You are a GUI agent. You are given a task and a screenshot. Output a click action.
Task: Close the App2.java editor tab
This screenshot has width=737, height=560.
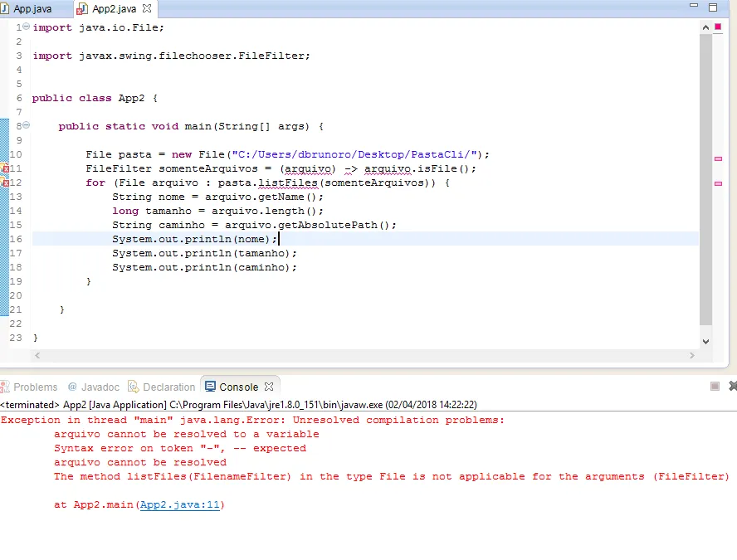point(147,8)
